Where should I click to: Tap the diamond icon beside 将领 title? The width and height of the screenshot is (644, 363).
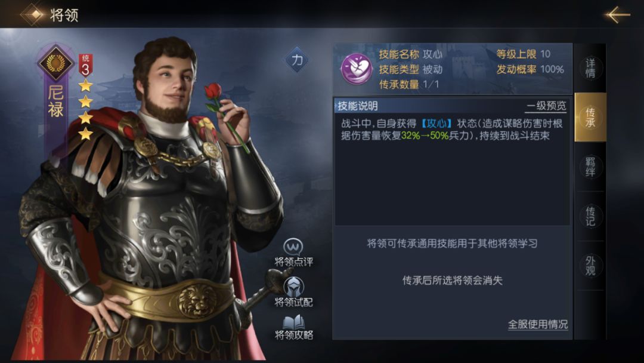tap(35, 14)
